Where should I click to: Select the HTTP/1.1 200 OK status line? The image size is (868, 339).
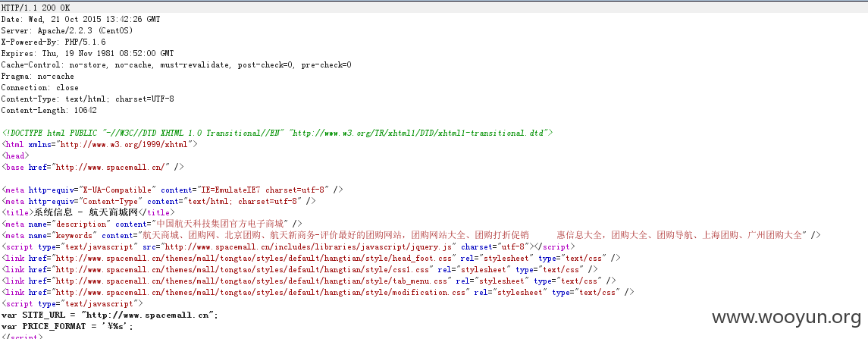(36, 8)
